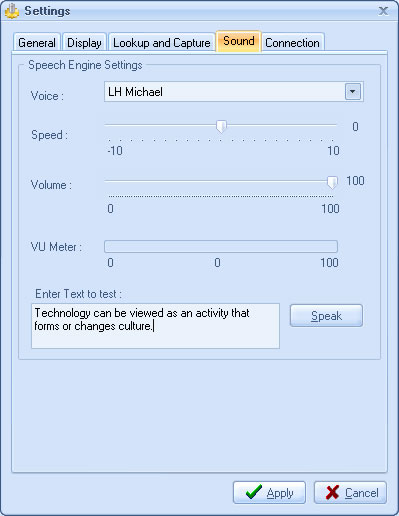Select the LH Michael voice combo box

tap(234, 91)
